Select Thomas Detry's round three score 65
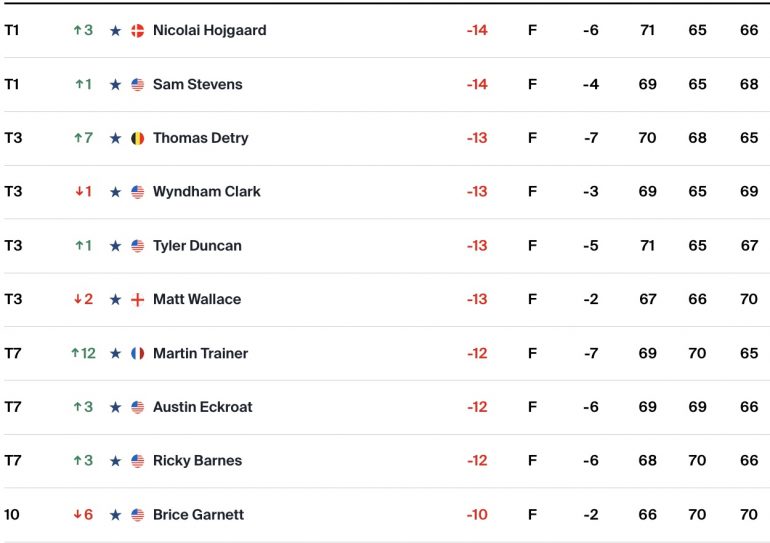Viewport: 770px width, 543px height. click(x=749, y=137)
